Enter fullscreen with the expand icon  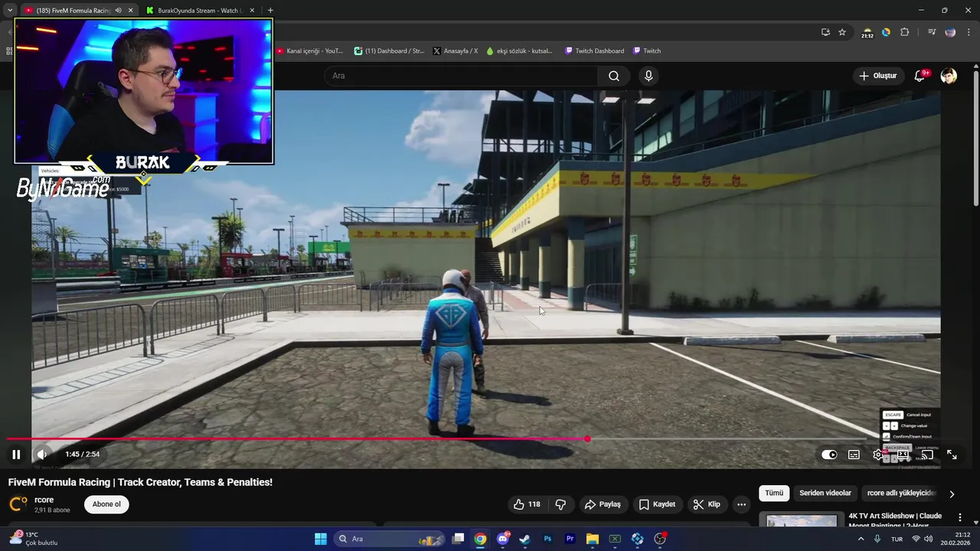(952, 455)
